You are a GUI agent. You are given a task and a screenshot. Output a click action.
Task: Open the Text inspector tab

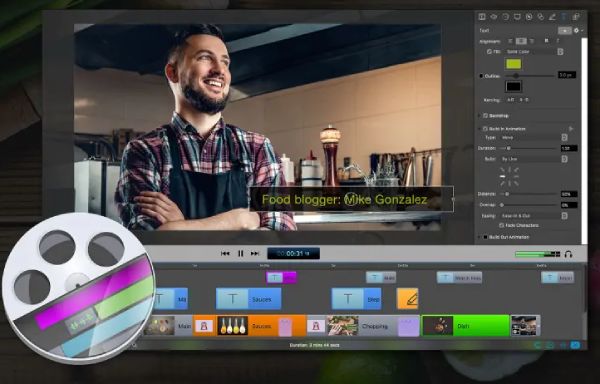(x=564, y=17)
